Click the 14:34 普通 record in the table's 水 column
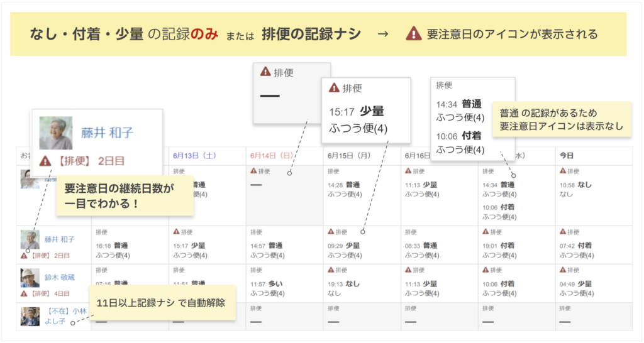The height and width of the screenshot is (343, 644). (499, 185)
